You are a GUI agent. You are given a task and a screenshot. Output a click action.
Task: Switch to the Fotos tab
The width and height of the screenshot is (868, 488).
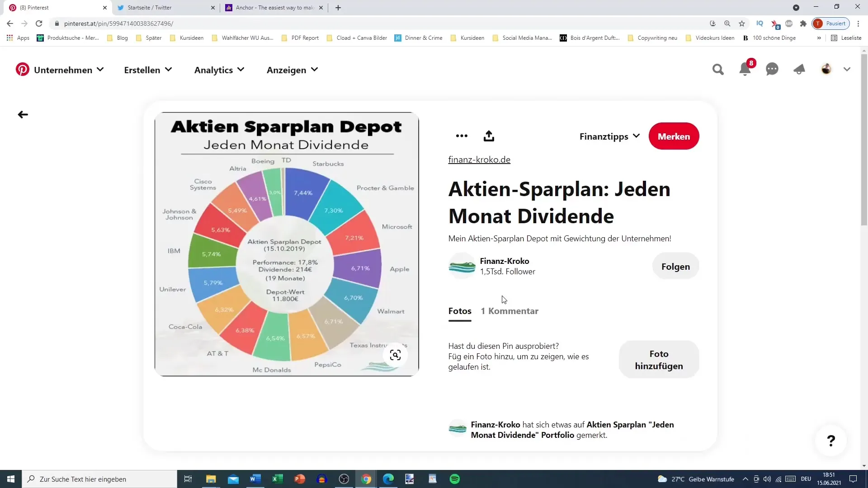tap(460, 311)
